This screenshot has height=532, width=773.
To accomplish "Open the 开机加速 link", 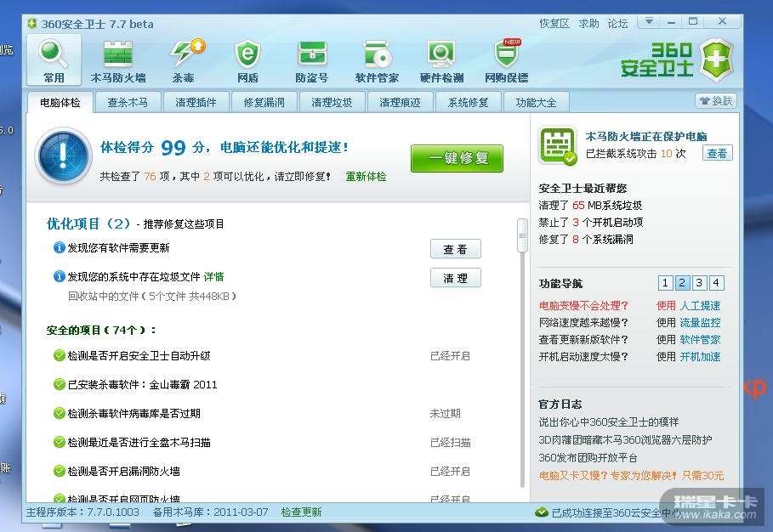I will tap(700, 356).
